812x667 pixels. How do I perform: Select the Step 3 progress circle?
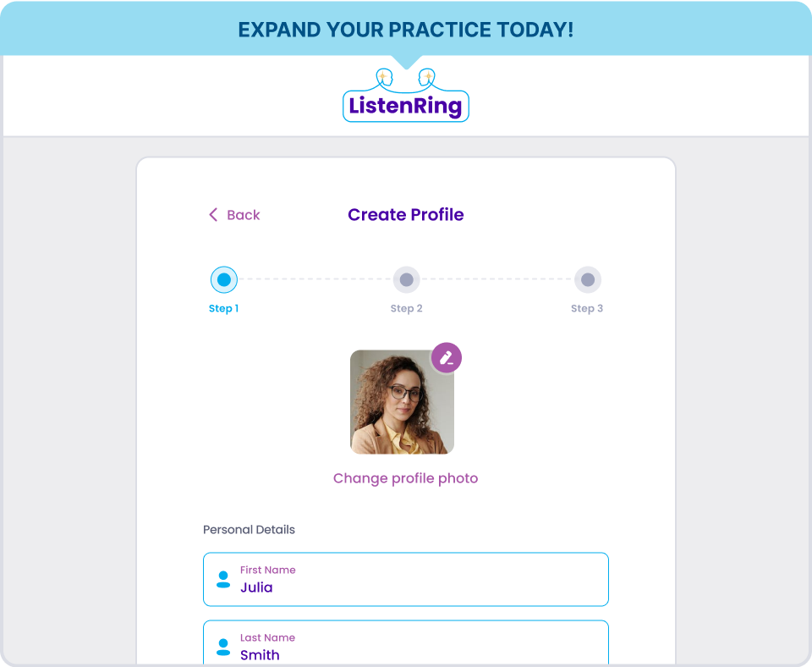click(x=587, y=278)
